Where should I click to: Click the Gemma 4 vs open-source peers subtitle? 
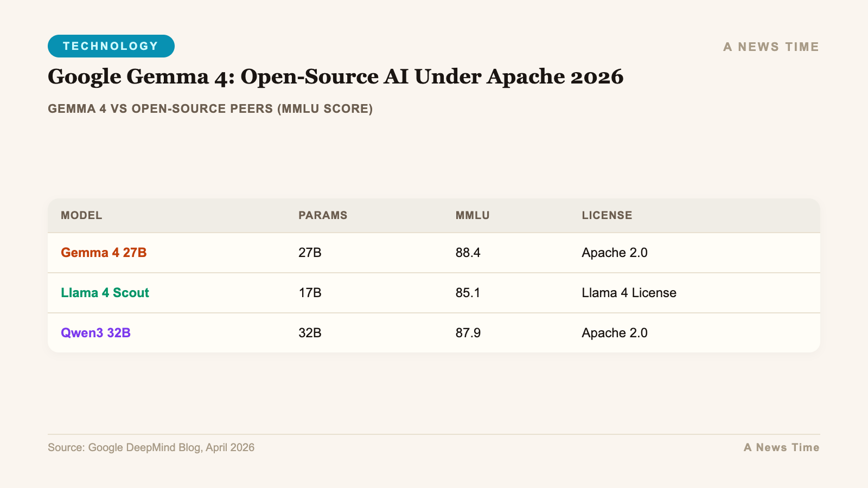coord(210,108)
